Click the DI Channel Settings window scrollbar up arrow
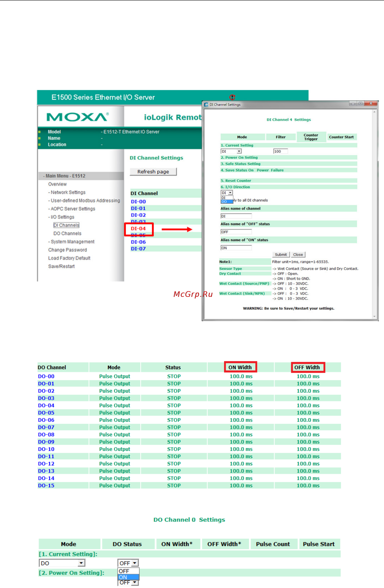The image size is (384, 588). pyautogui.click(x=374, y=112)
